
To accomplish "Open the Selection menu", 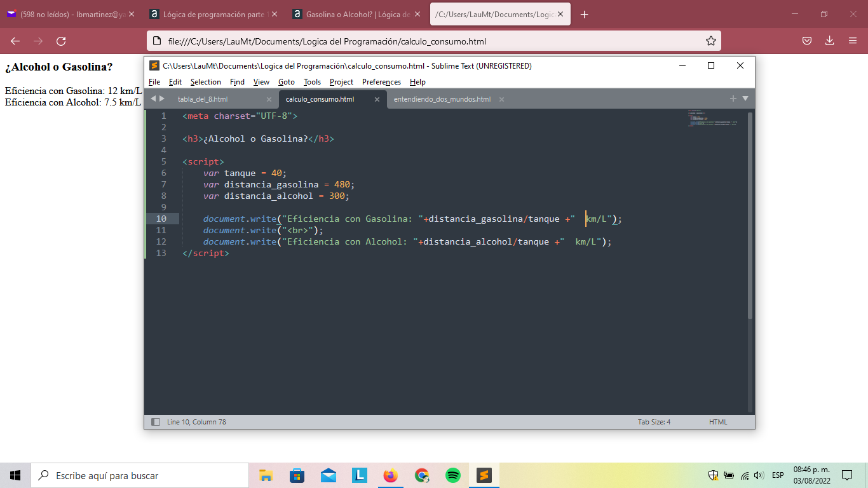I will coord(206,82).
